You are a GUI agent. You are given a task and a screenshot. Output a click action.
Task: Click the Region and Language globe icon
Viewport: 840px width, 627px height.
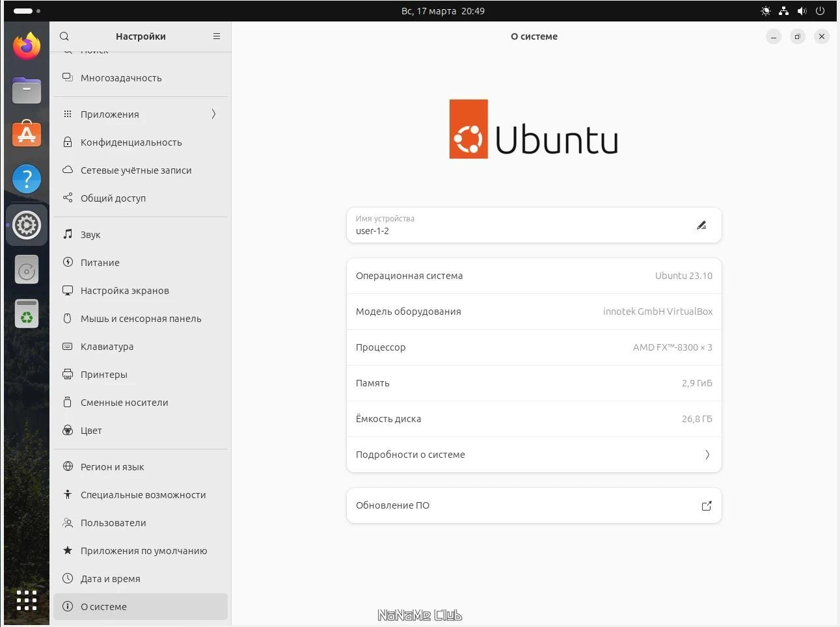pos(68,466)
